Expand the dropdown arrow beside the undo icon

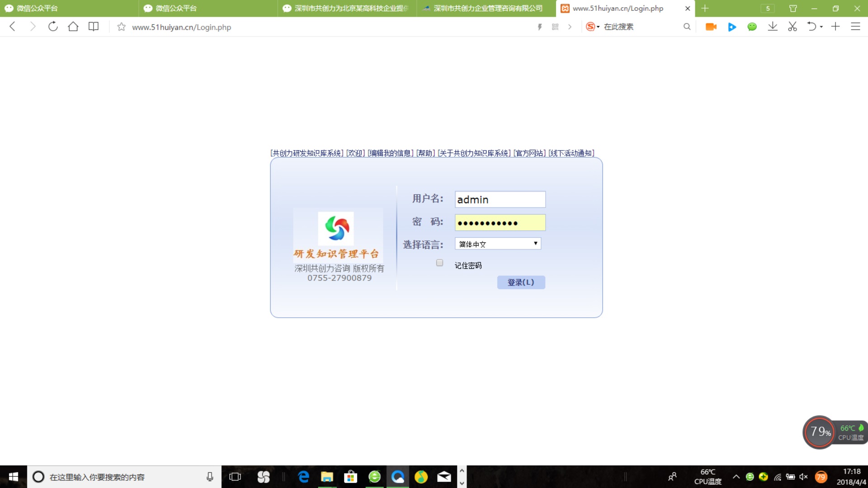tap(821, 27)
